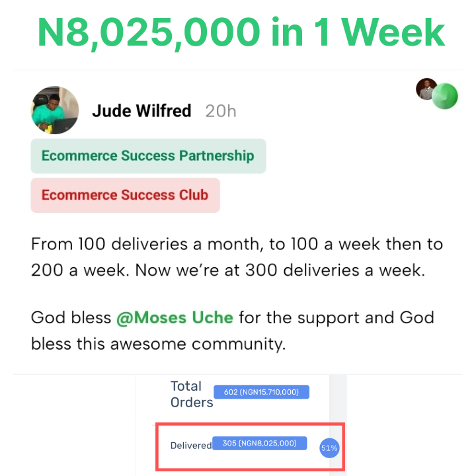476x476 pixels.
Task: Open Jude Wilfred's profile photo
Action: coord(55,110)
